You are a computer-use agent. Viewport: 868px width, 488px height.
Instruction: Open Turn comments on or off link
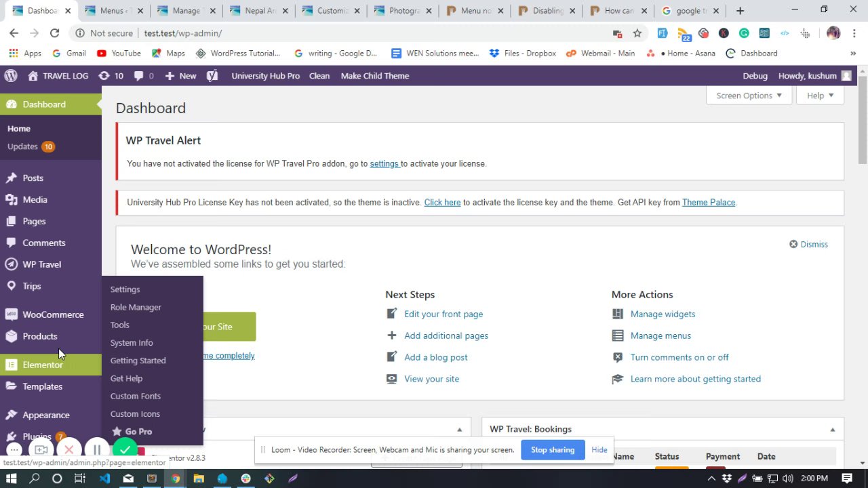(x=679, y=357)
